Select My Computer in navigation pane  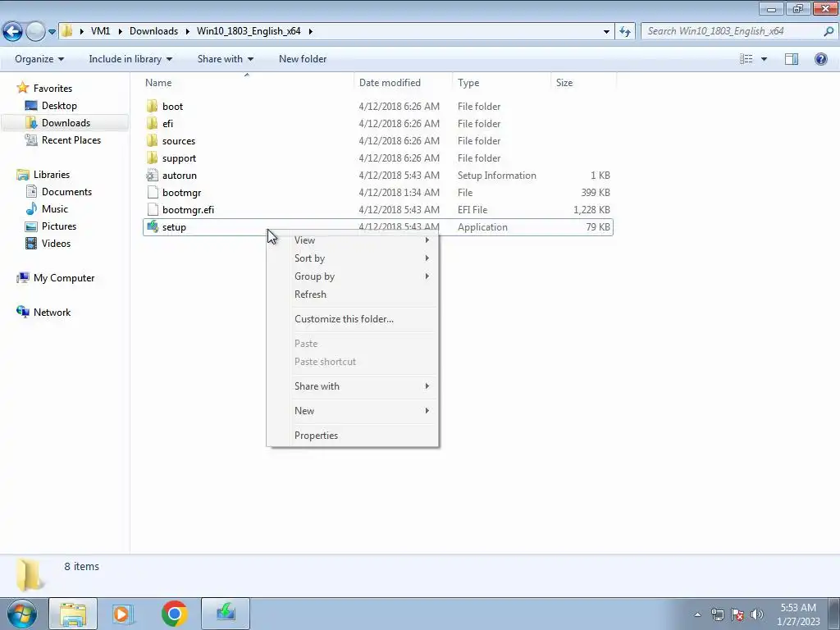click(x=64, y=278)
